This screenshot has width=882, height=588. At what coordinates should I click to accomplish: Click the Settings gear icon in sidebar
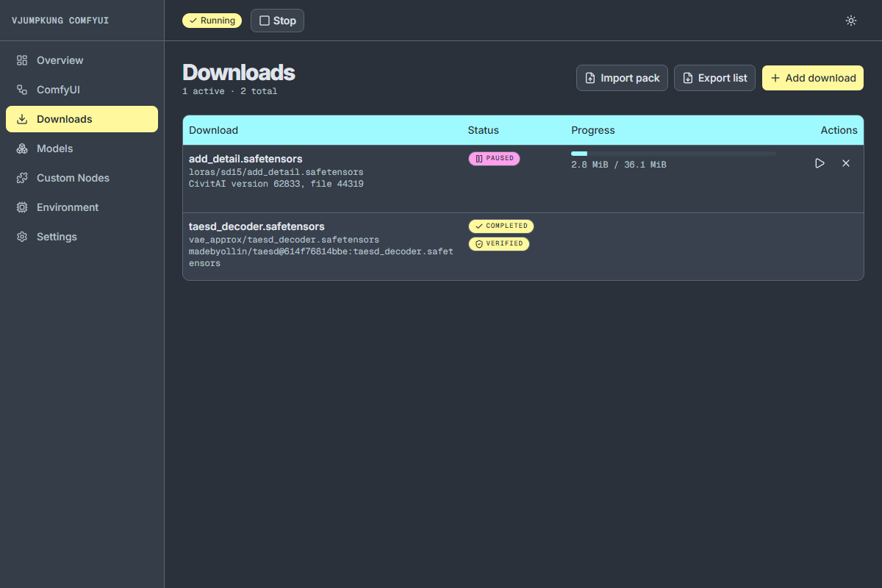click(22, 237)
